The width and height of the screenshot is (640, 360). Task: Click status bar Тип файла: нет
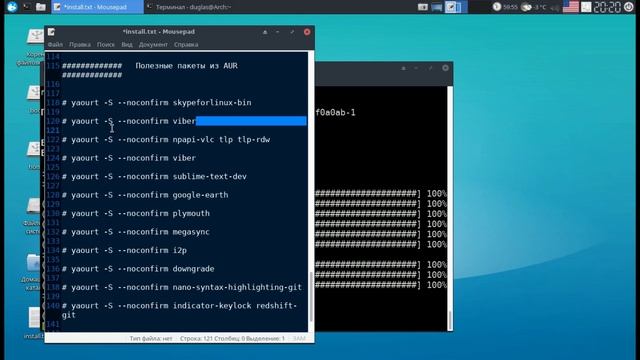(151, 338)
